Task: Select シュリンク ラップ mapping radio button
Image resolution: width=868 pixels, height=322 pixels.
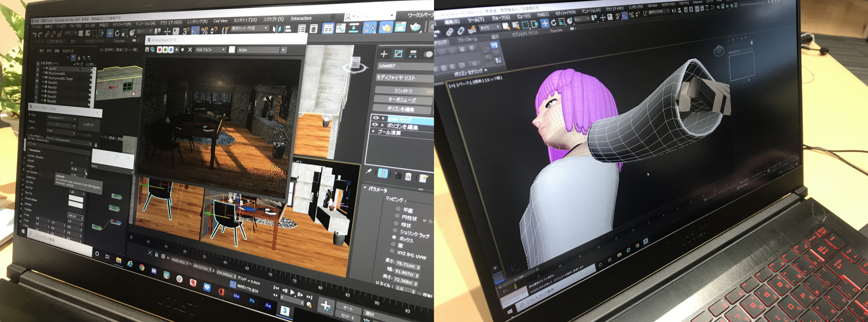Action: [395, 230]
